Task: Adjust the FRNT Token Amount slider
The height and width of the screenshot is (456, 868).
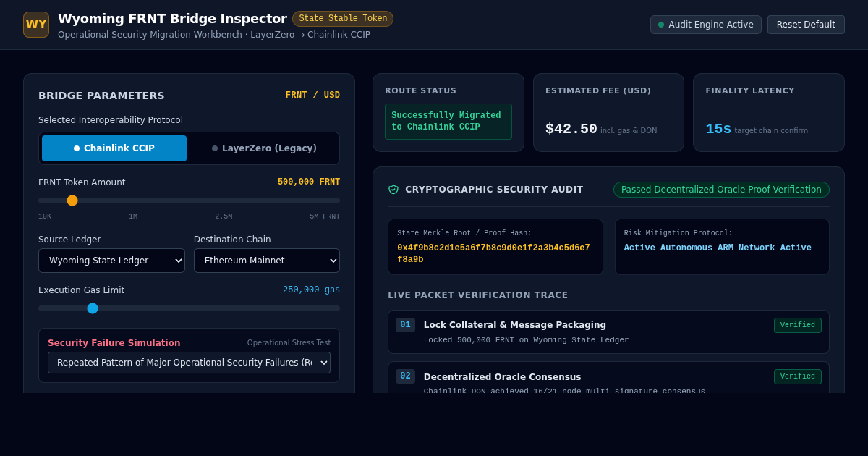Action: [x=189, y=200]
